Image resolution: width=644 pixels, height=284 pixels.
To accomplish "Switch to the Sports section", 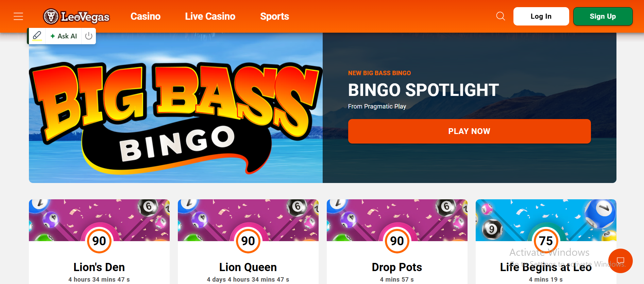I will tap(274, 16).
